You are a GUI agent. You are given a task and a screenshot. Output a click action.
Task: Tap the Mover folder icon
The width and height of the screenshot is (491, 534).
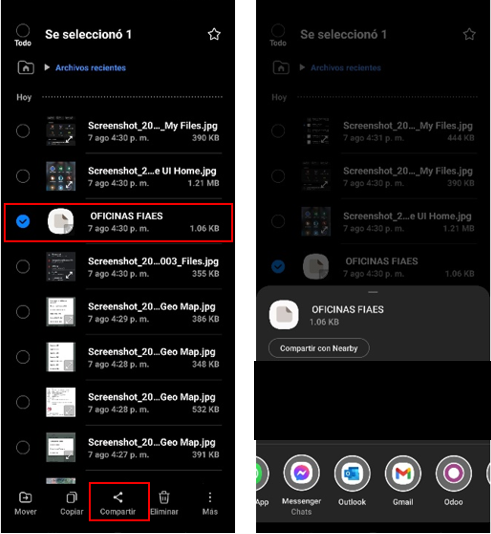(25, 497)
